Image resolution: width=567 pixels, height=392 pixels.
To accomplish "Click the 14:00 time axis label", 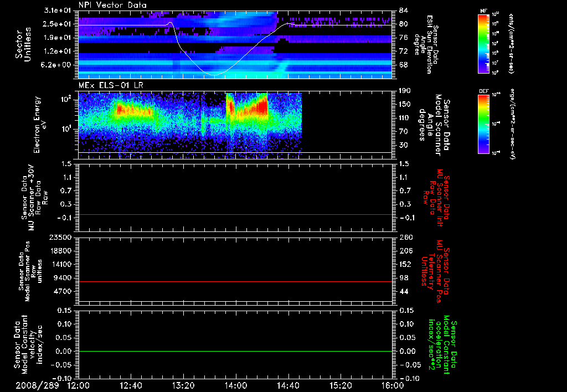I will click(236, 385).
